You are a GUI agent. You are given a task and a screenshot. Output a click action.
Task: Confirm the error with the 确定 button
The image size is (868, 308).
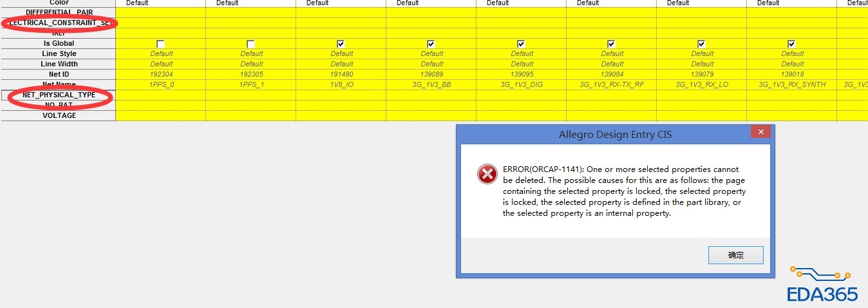(735, 255)
